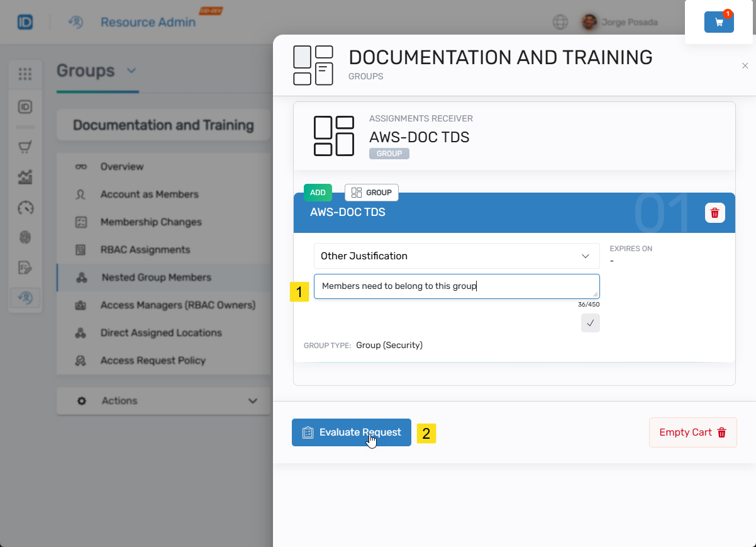Screen dimensions: 756x547
Task: Open the Other Justification dropdown
Action: point(456,256)
